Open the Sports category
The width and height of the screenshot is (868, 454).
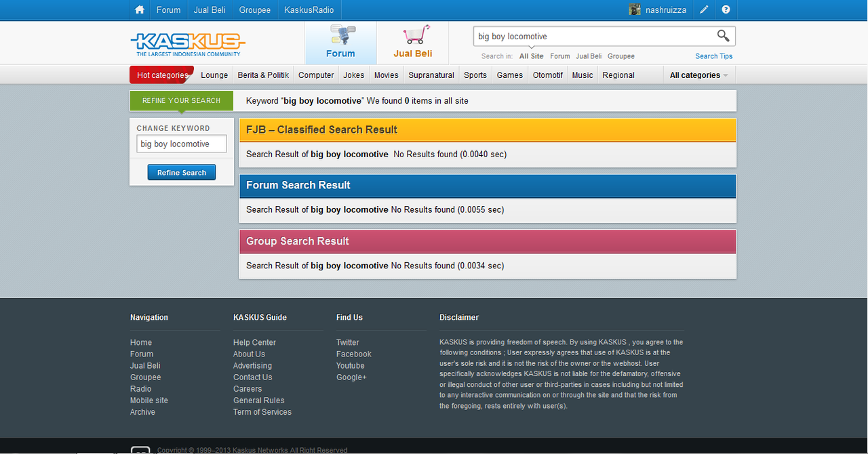click(475, 75)
